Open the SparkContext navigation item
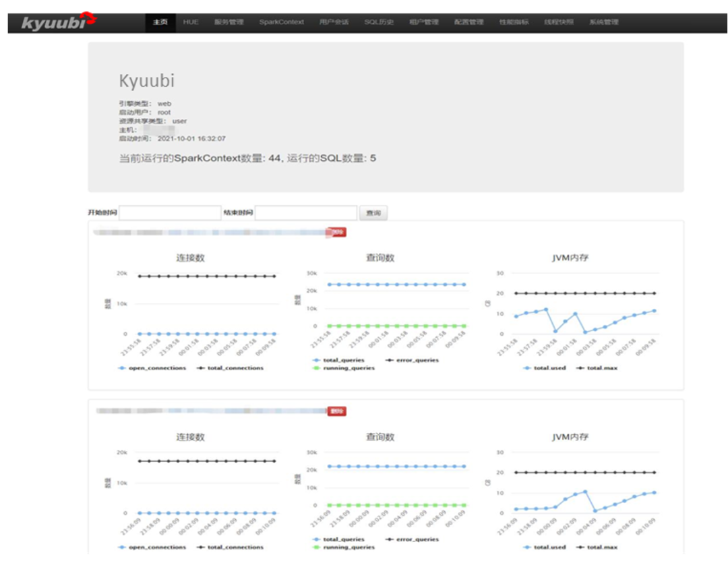Viewport: 728px width, 588px height. click(281, 22)
